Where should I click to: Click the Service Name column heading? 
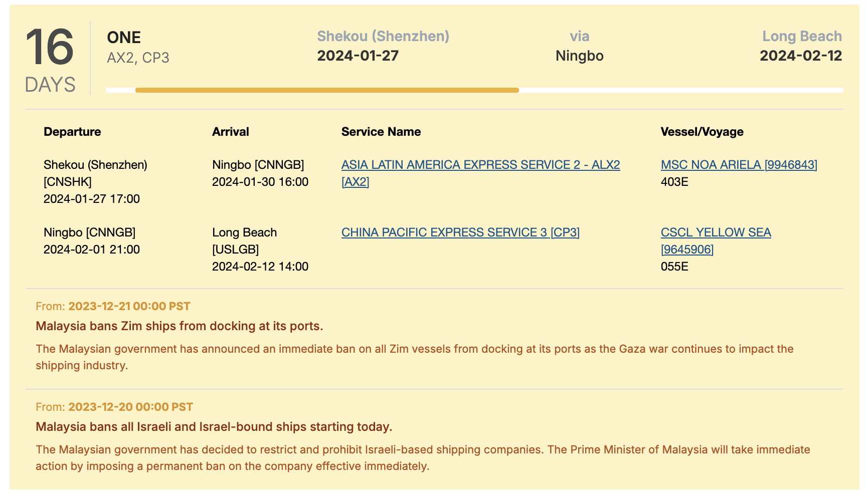click(381, 132)
